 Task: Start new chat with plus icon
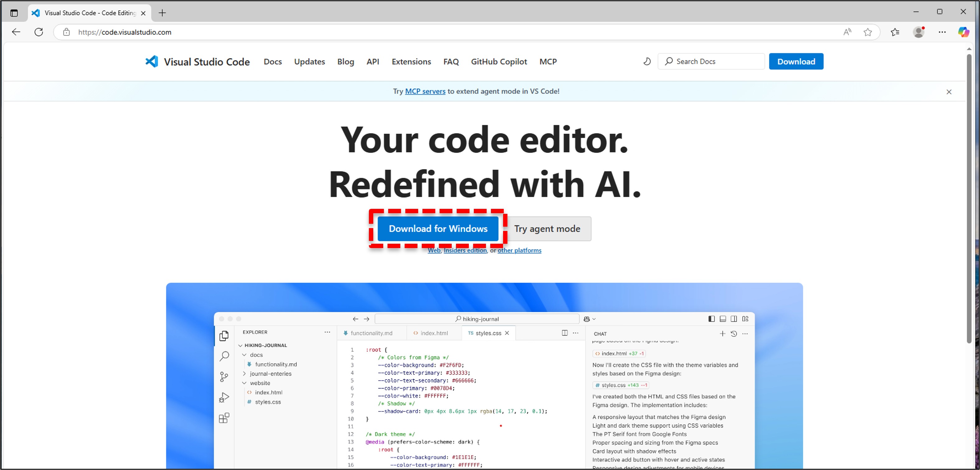(722, 333)
